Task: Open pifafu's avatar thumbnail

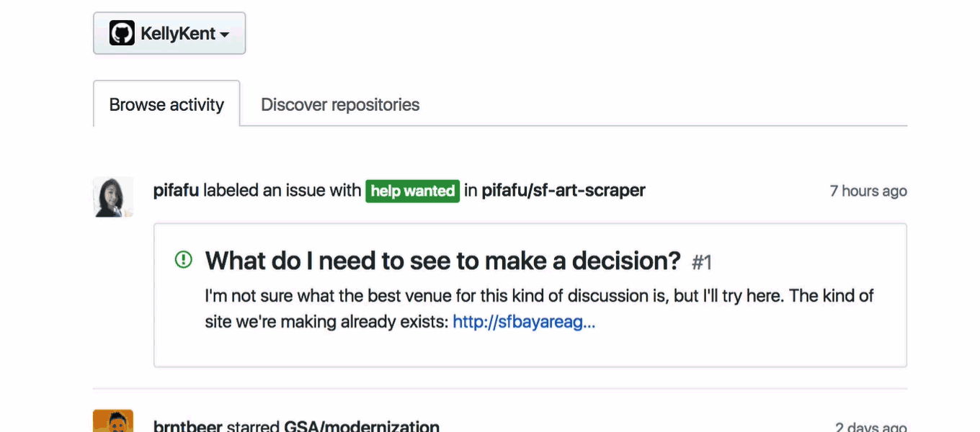Action: (113, 197)
